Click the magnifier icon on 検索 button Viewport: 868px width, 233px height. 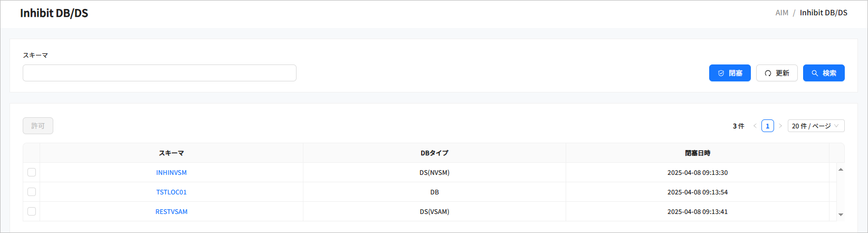coord(815,73)
